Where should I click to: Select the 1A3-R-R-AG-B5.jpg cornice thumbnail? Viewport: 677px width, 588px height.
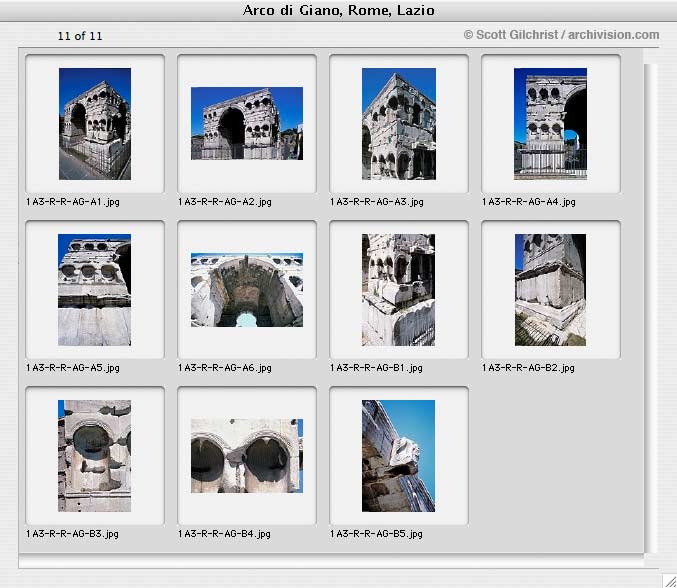(399, 456)
